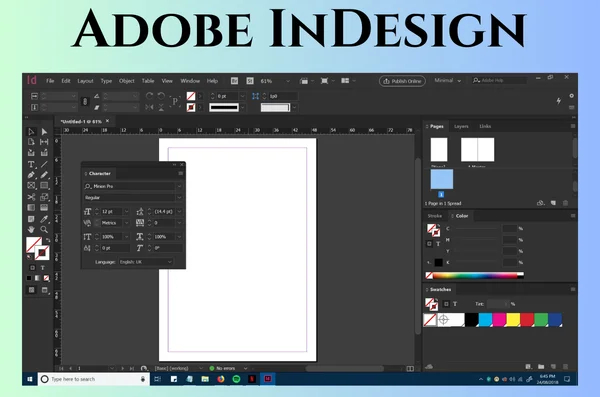Image resolution: width=600 pixels, height=397 pixels.
Task: Open the Object menu
Action: click(x=127, y=81)
